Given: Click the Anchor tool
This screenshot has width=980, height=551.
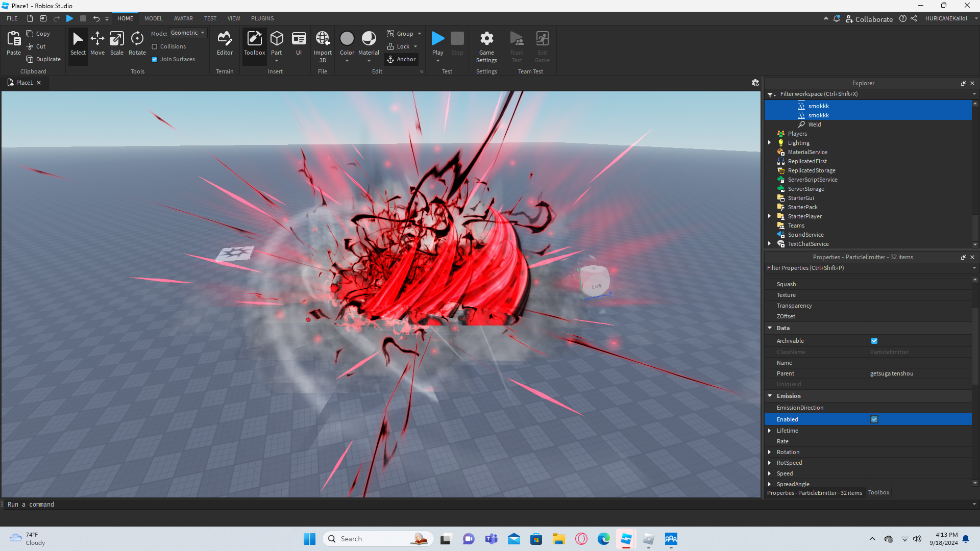Looking at the screenshot, I should [x=402, y=59].
